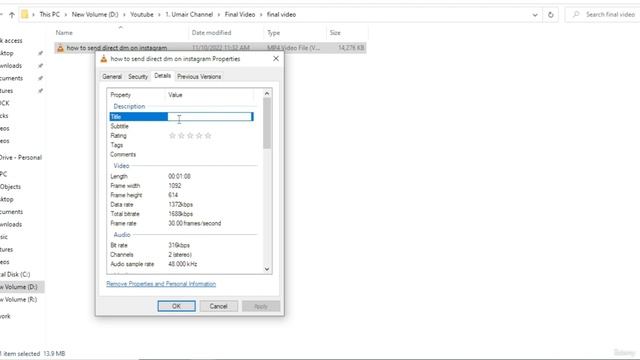640x360 pixels.
Task: Click the Data rate 1372kbps value
Action: click(x=180, y=204)
